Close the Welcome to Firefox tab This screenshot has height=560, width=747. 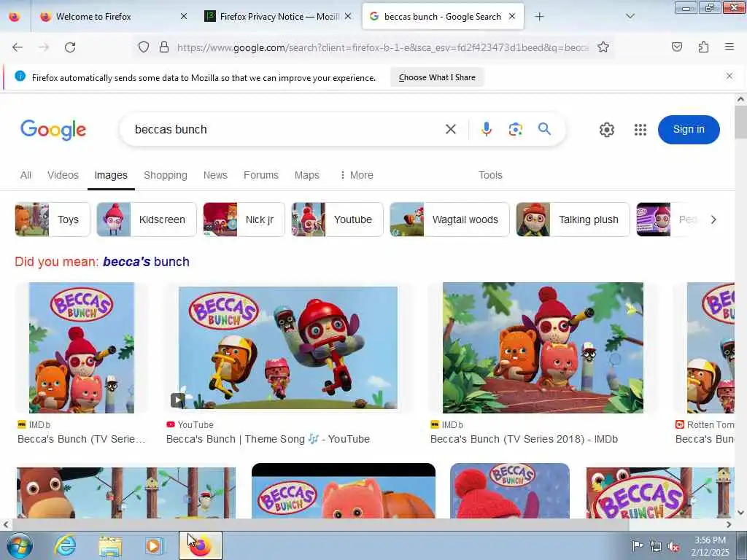(x=184, y=17)
